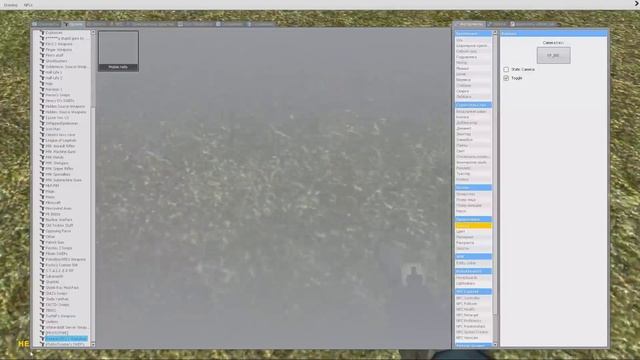
Task: Click the pistol icon beside M9K Machine Guns
Action: [42, 152]
